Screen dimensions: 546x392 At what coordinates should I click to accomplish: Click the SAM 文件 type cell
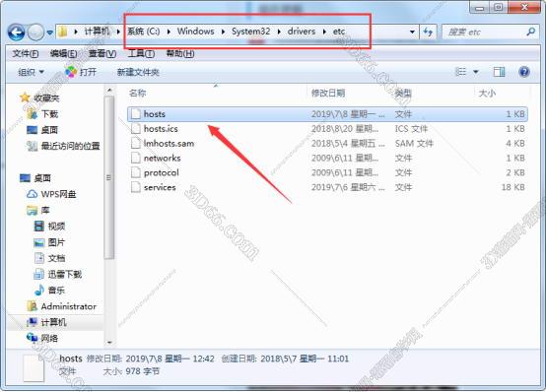coord(414,144)
